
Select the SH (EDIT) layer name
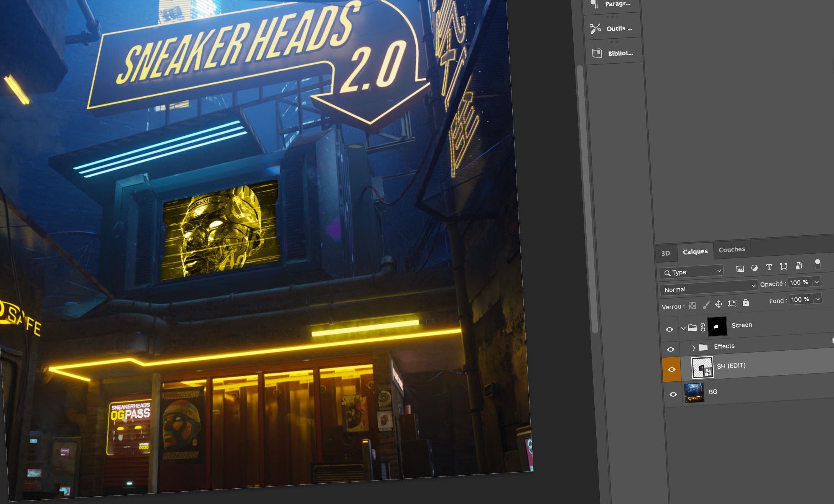pos(731,366)
